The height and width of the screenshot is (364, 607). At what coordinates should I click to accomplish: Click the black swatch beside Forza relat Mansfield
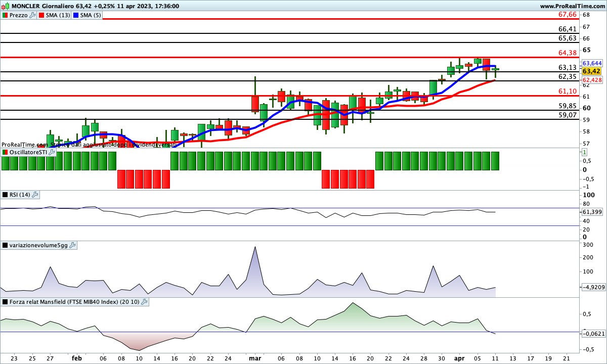click(x=5, y=302)
